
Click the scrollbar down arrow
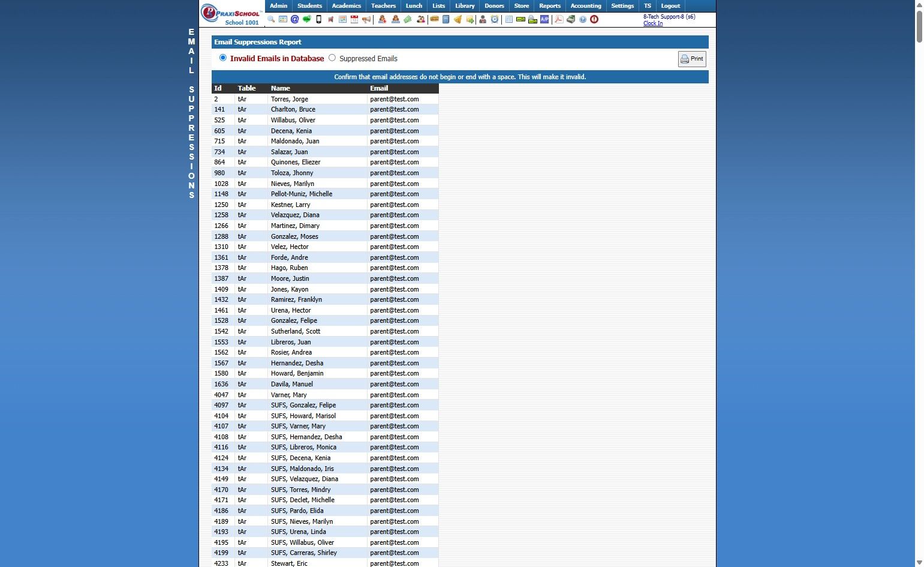point(919,563)
